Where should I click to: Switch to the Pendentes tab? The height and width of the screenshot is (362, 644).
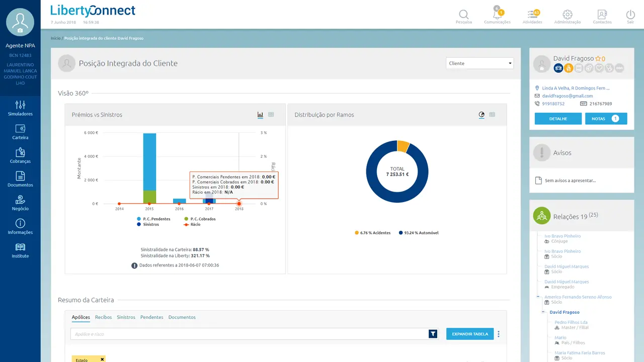tap(152, 317)
